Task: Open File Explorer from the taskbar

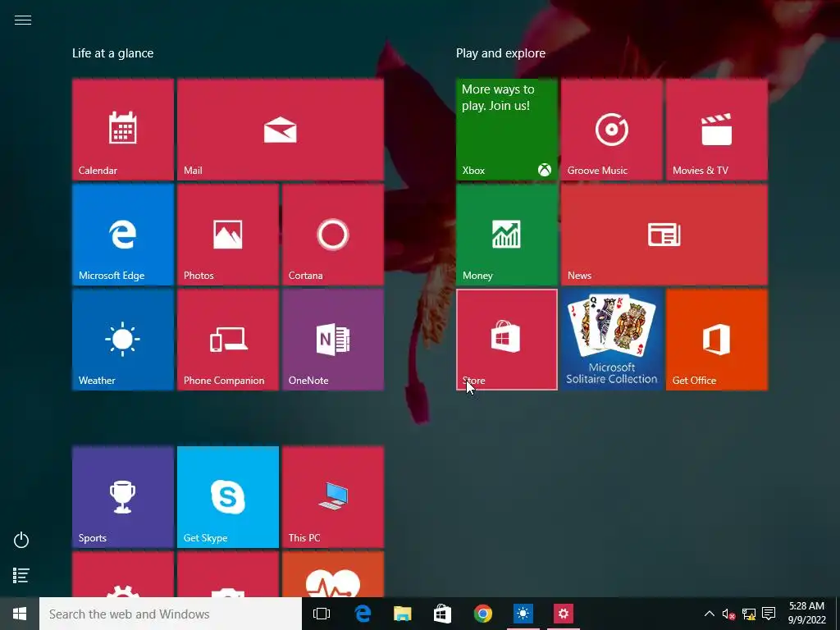Action: (402, 614)
